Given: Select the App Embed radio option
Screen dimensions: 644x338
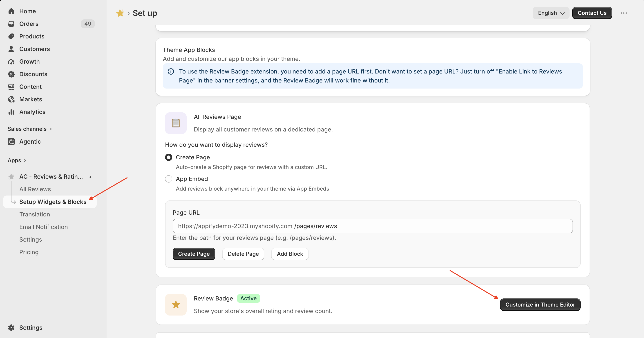Looking at the screenshot, I should click(x=168, y=179).
